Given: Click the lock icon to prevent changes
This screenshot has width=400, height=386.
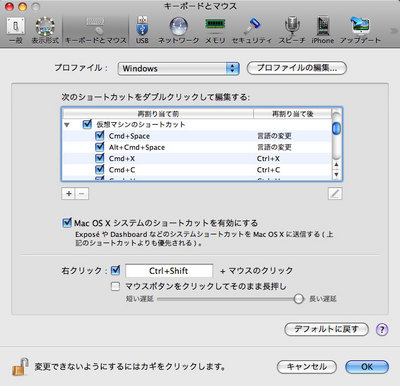Looking at the screenshot, I should click(20, 367).
